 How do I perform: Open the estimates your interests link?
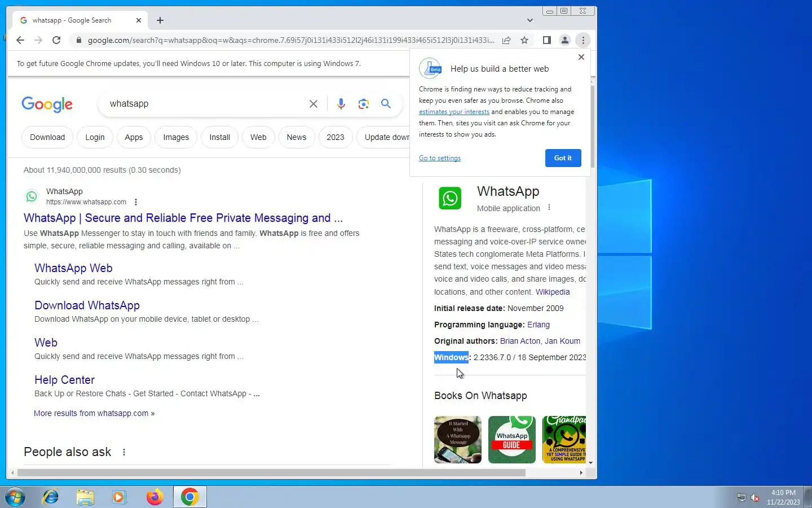[x=454, y=112]
